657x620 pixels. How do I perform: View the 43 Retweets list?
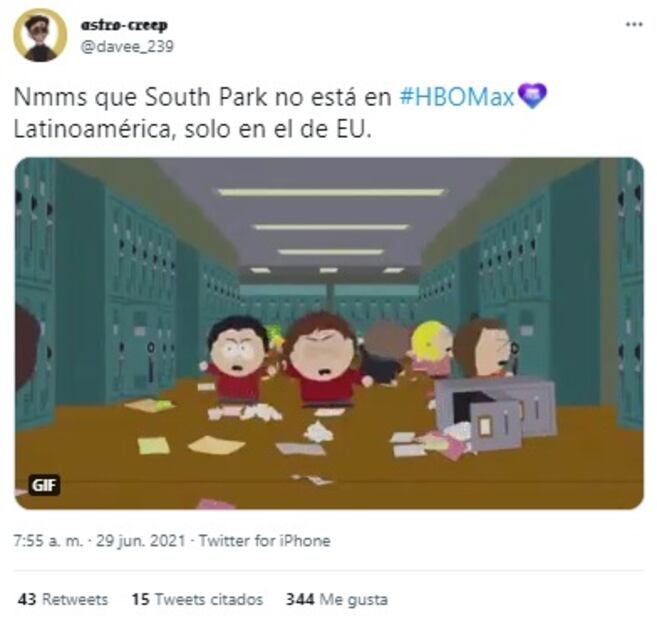[63, 599]
